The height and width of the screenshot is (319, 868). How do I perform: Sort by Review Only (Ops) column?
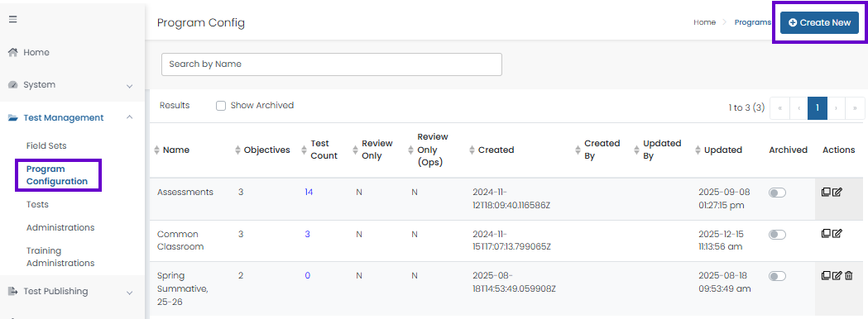pyautogui.click(x=410, y=150)
